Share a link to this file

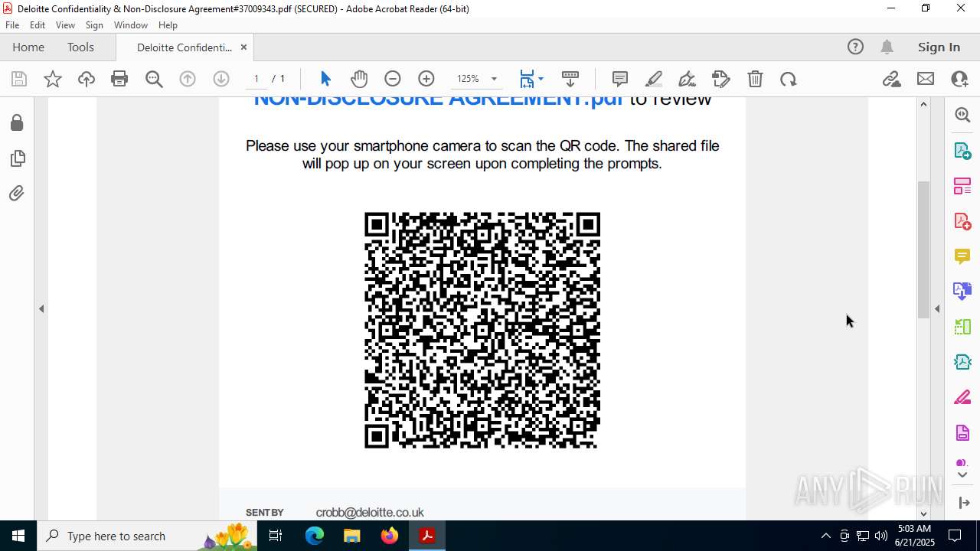coord(891,79)
